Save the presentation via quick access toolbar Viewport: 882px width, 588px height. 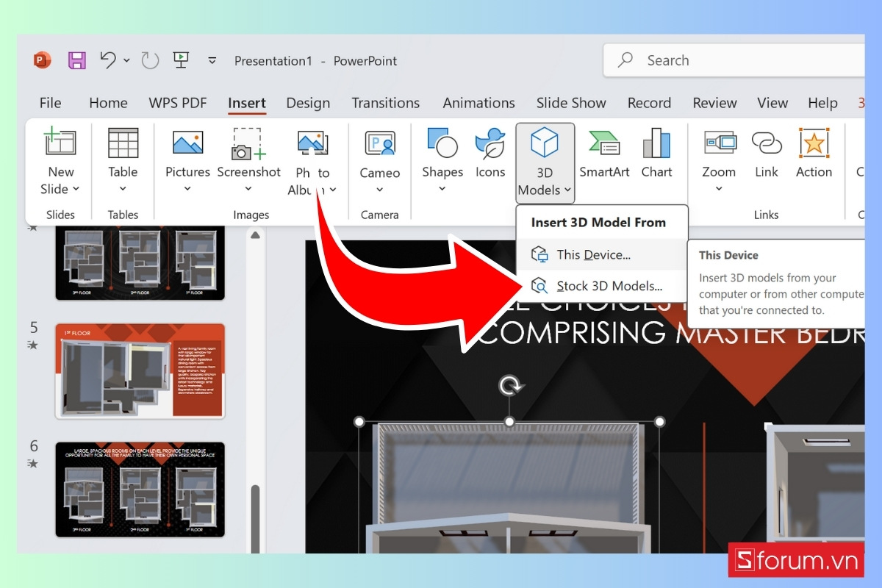(76, 60)
